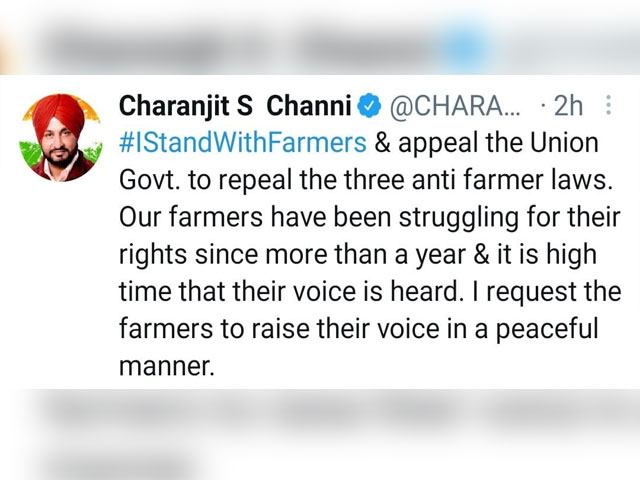
Task: Open the blurred content below the tweet
Action: tap(320, 434)
